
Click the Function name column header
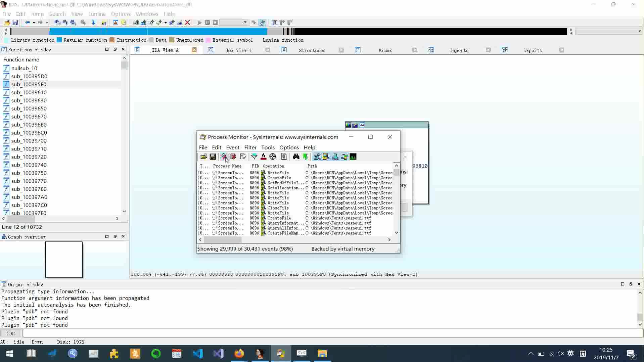[x=61, y=59]
